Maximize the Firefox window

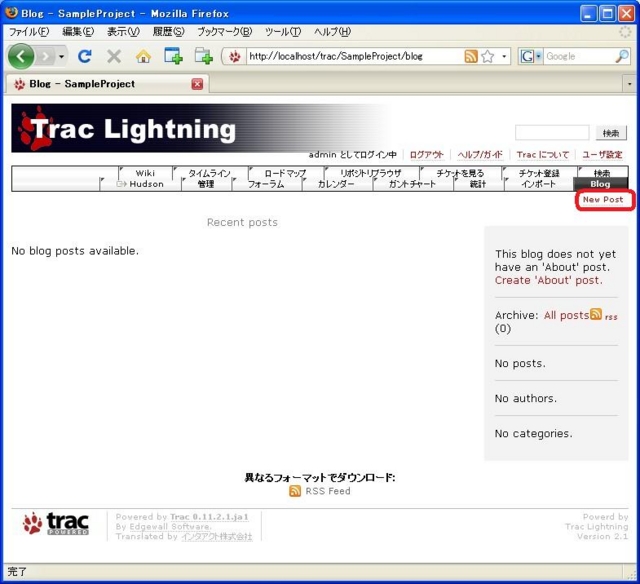tap(607, 14)
